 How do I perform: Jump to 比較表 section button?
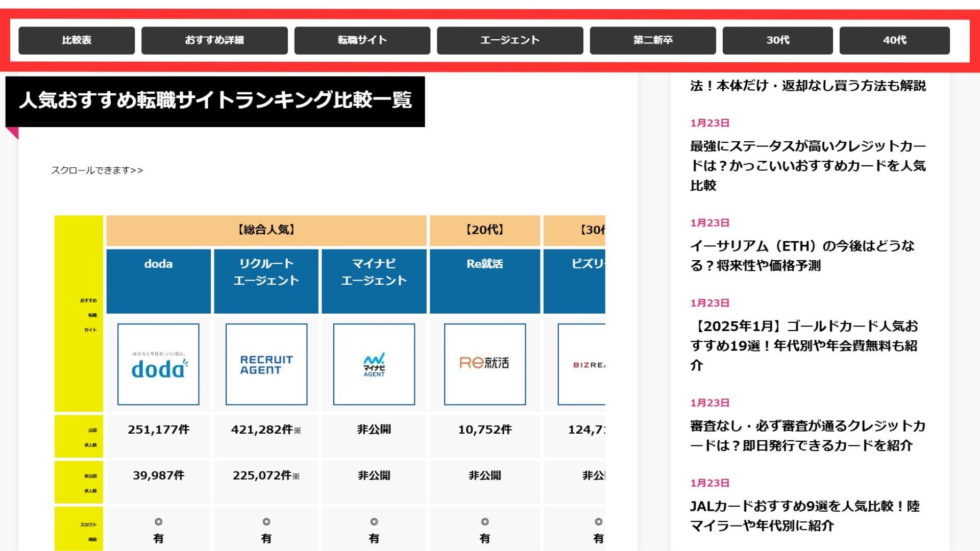[x=77, y=40]
